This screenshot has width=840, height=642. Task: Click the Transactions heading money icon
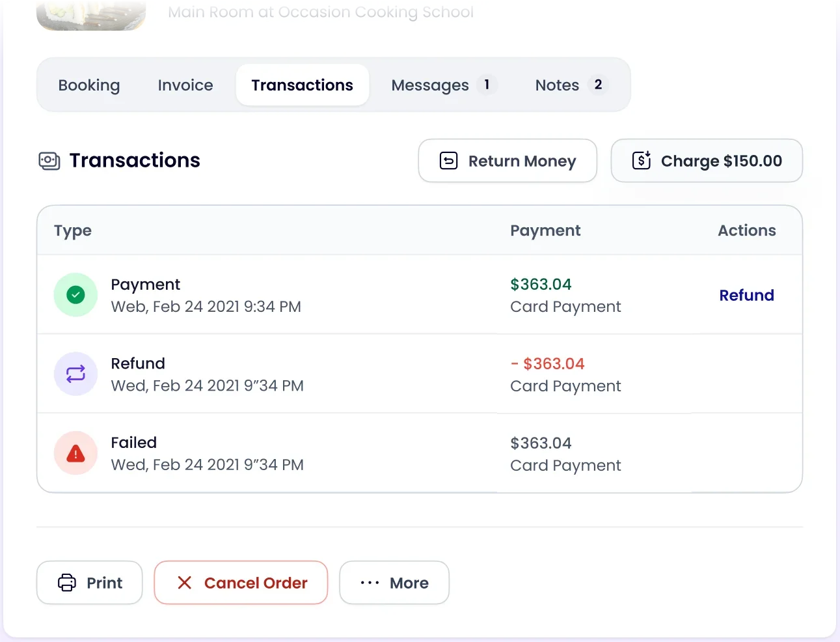point(49,161)
